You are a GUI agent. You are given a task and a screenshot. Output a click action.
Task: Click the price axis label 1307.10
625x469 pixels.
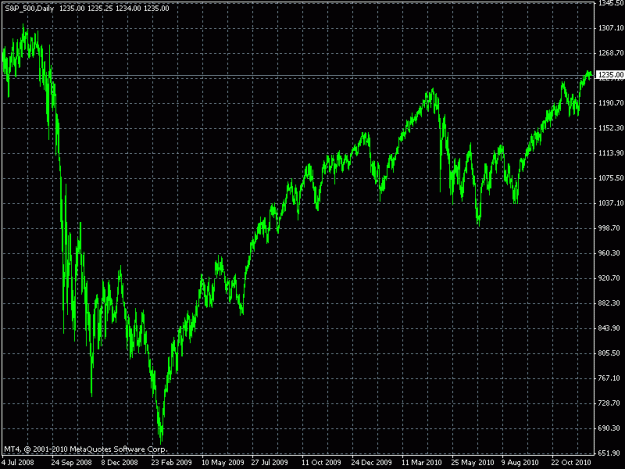tap(611, 28)
